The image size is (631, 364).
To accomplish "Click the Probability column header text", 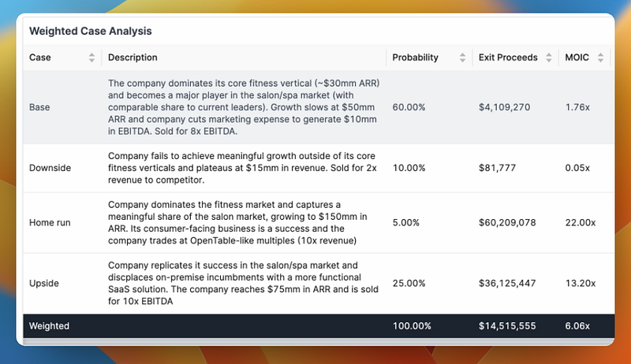I will (x=416, y=58).
